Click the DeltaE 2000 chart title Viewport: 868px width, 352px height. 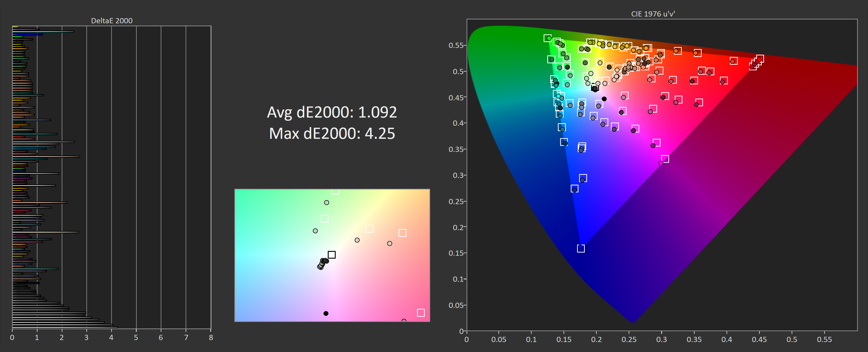[111, 21]
